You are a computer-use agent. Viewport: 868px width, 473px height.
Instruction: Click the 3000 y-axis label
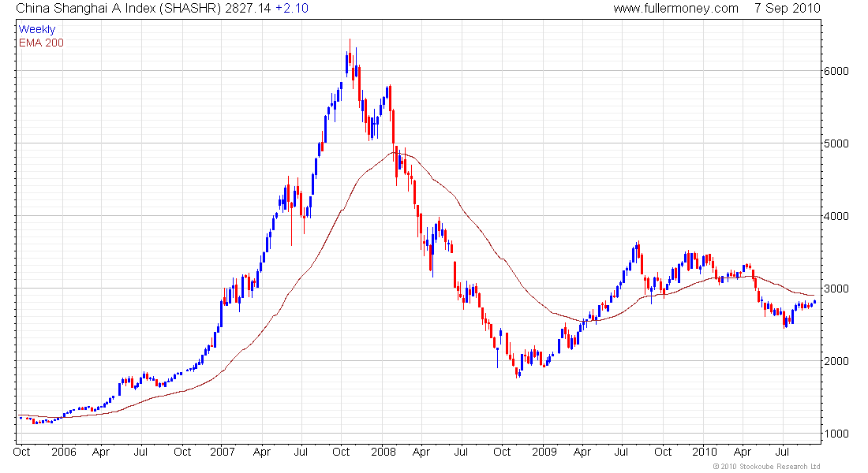pos(836,289)
